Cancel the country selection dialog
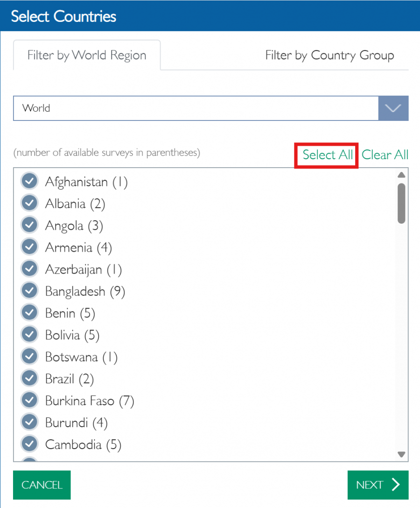 click(42, 485)
